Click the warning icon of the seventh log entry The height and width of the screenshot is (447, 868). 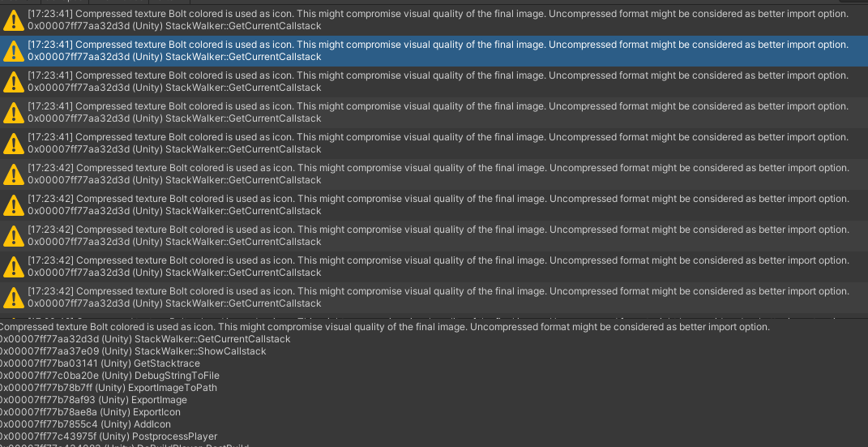tap(14, 205)
